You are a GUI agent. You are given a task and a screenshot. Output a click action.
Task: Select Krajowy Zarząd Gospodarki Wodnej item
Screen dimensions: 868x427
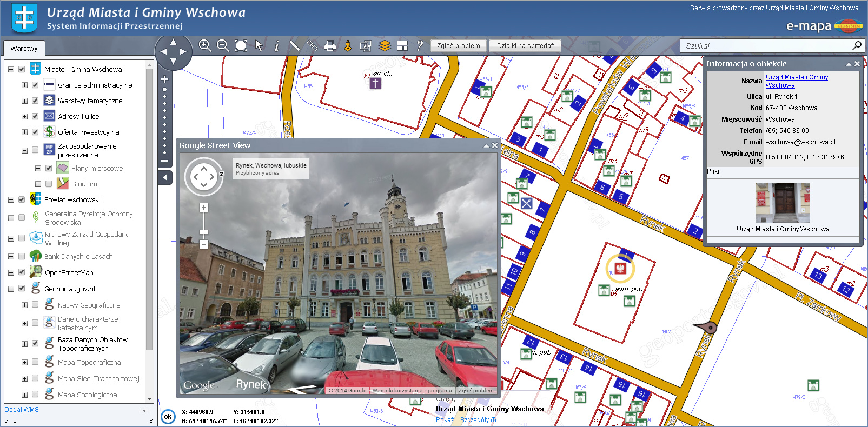click(87, 238)
